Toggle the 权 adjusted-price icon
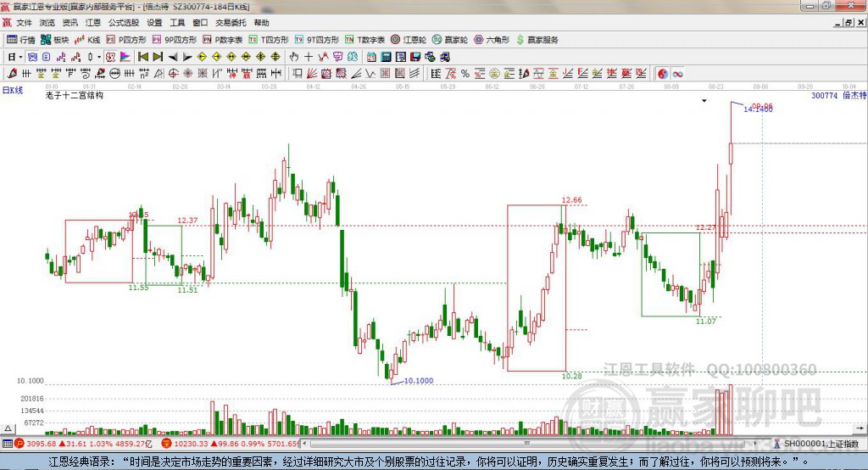Screen dimensions: 868x470 pos(110,57)
